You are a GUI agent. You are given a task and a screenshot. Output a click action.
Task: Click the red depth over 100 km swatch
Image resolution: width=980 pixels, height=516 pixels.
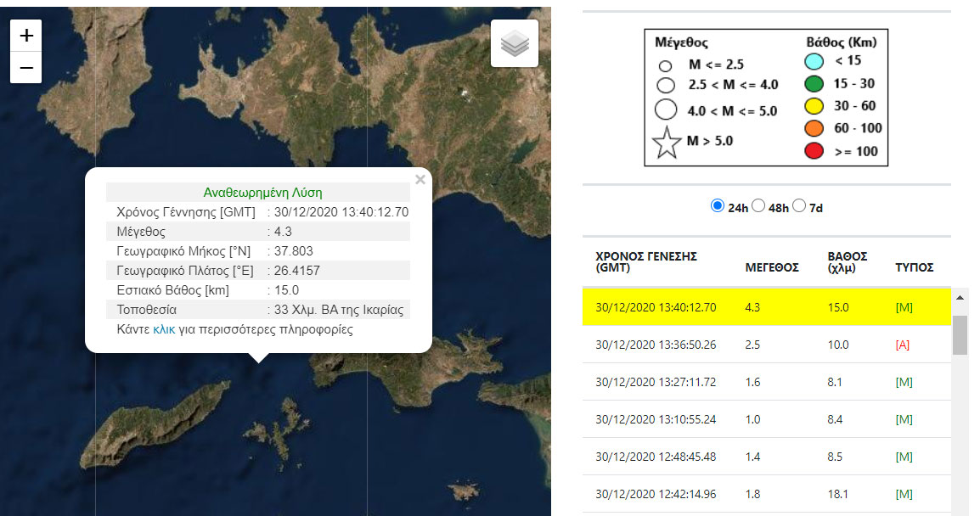814,152
